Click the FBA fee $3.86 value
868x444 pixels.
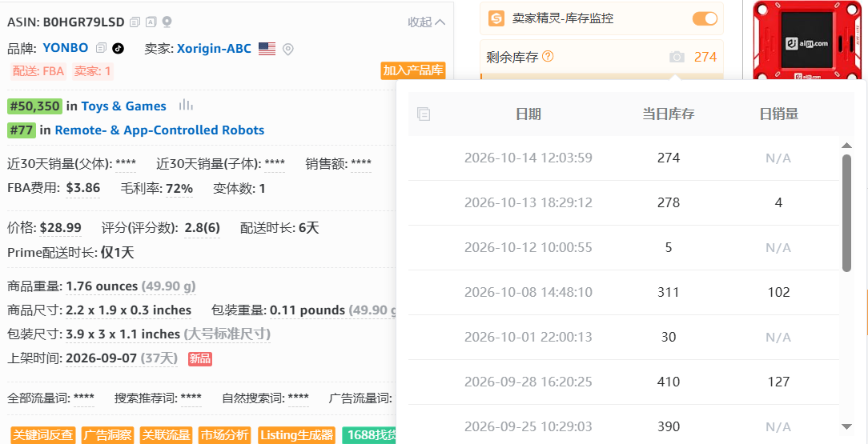[x=83, y=188]
